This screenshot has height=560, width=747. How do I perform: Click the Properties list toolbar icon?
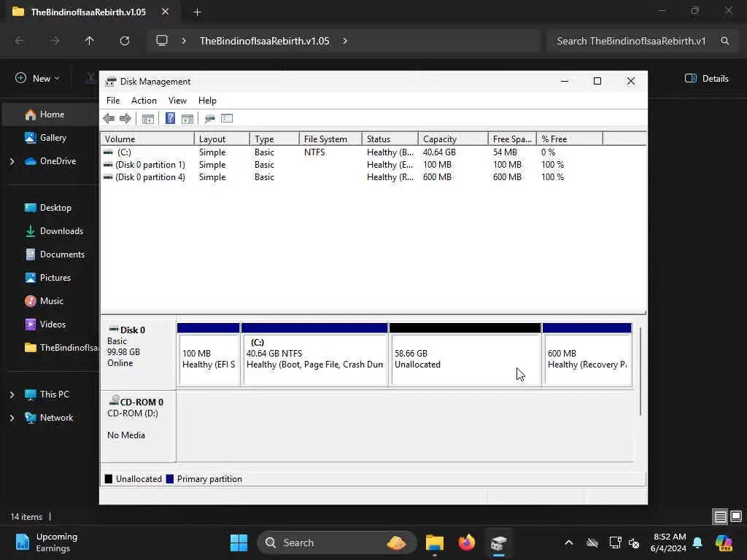[227, 119]
